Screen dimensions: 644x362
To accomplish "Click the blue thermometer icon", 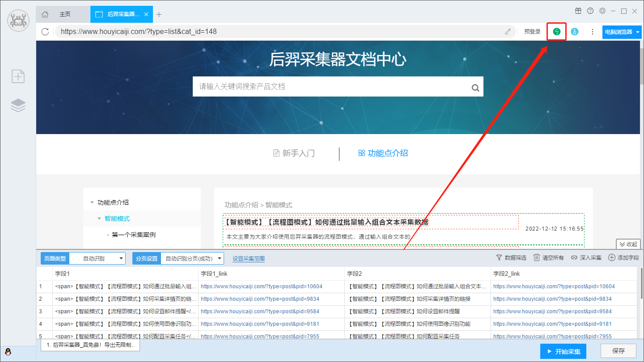I will (575, 32).
